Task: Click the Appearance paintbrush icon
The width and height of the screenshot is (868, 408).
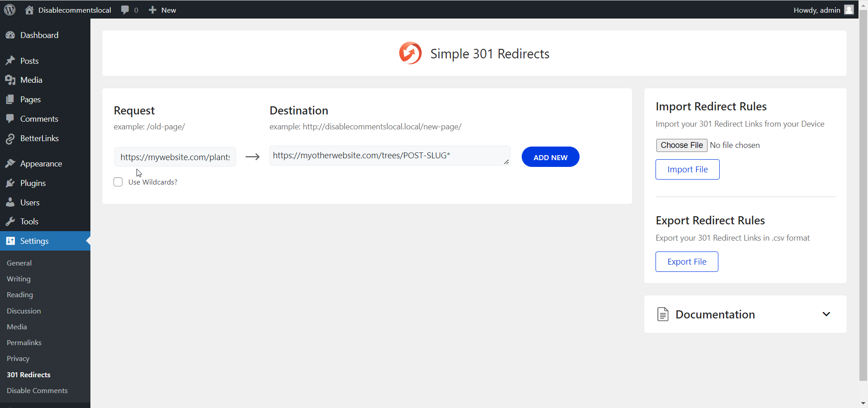Action: [x=10, y=163]
